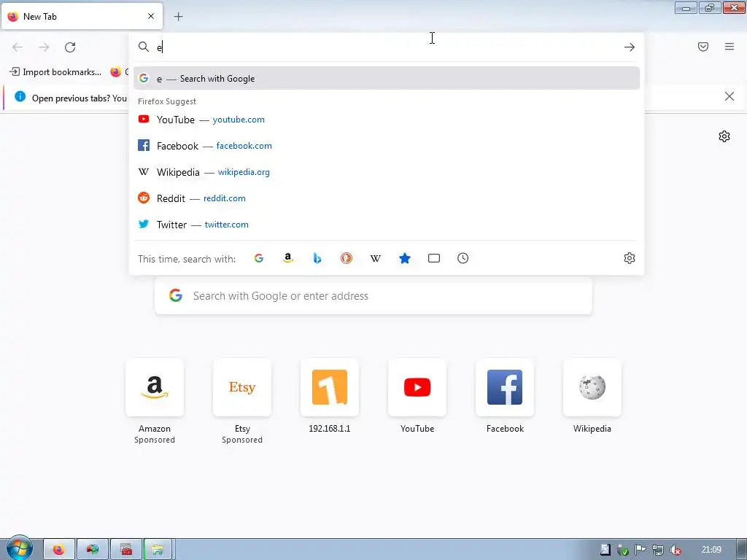Click the Forward navigation arrow
The width and height of the screenshot is (747, 560).
44,47
